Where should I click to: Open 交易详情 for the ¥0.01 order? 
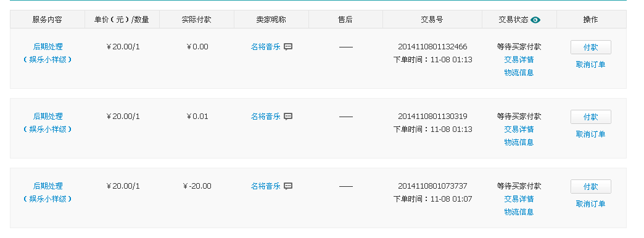(519, 129)
